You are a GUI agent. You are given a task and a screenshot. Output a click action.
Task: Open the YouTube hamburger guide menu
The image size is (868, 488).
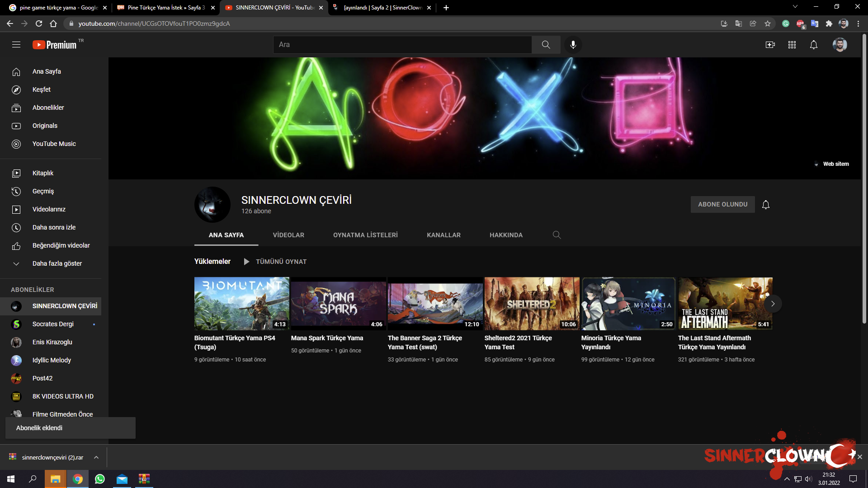(16, 45)
